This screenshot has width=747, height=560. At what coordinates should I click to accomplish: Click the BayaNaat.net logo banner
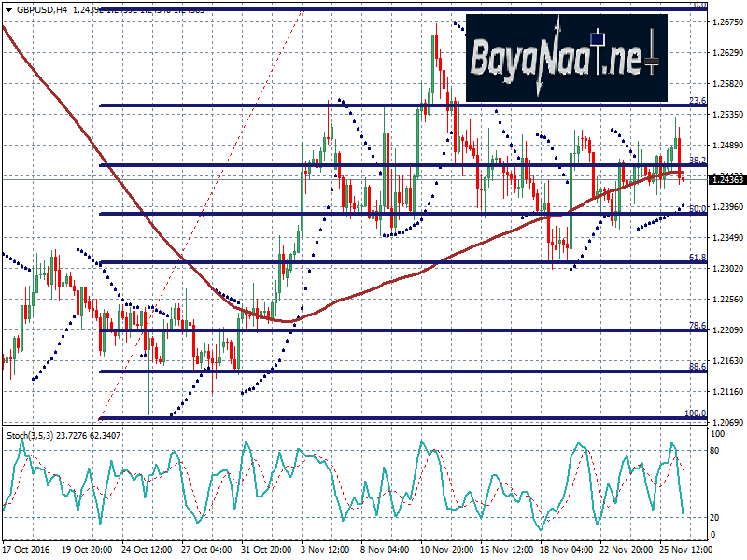click(x=567, y=59)
